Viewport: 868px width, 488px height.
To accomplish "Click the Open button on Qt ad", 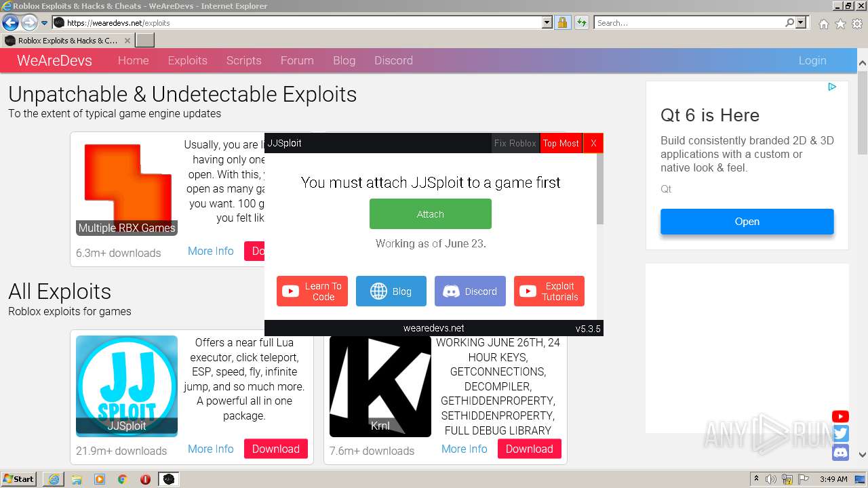I will 747,222.
